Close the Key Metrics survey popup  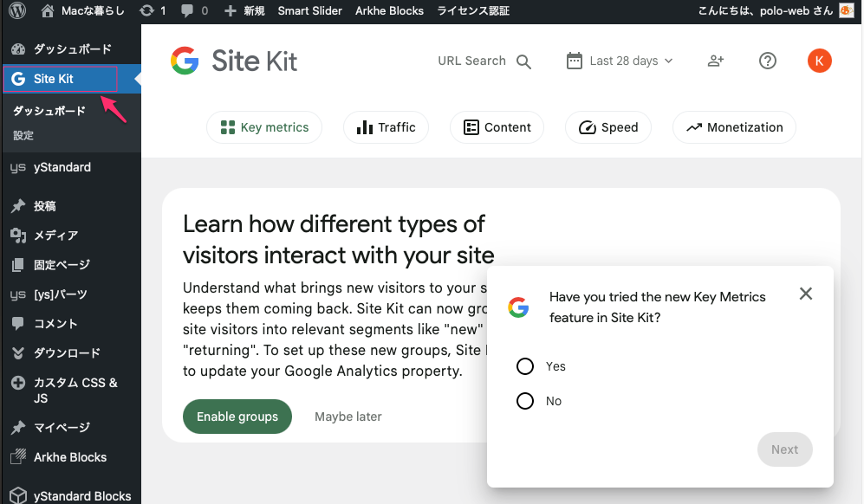point(805,294)
